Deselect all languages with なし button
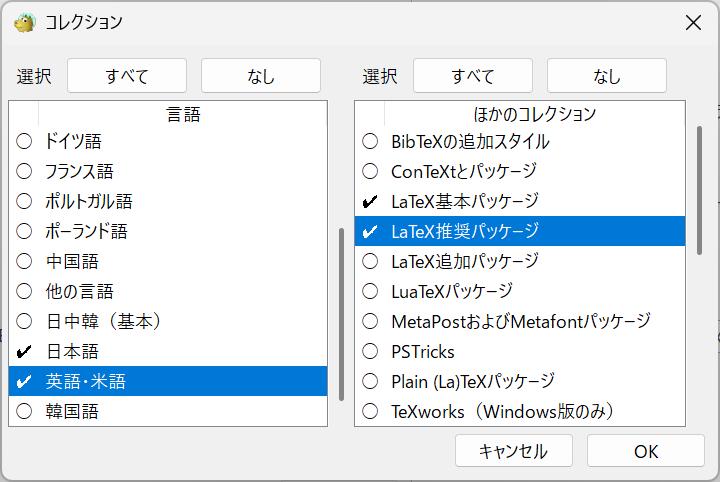The image size is (720, 482). (x=261, y=76)
